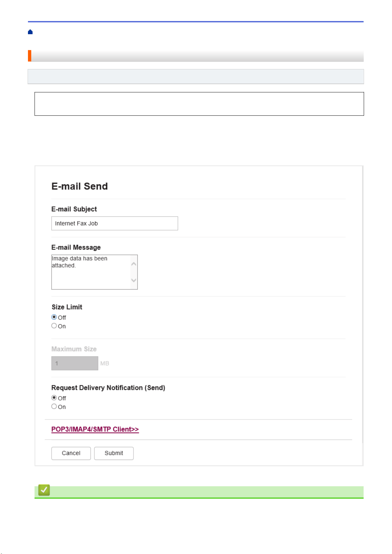Click the Submit button

point(114,453)
